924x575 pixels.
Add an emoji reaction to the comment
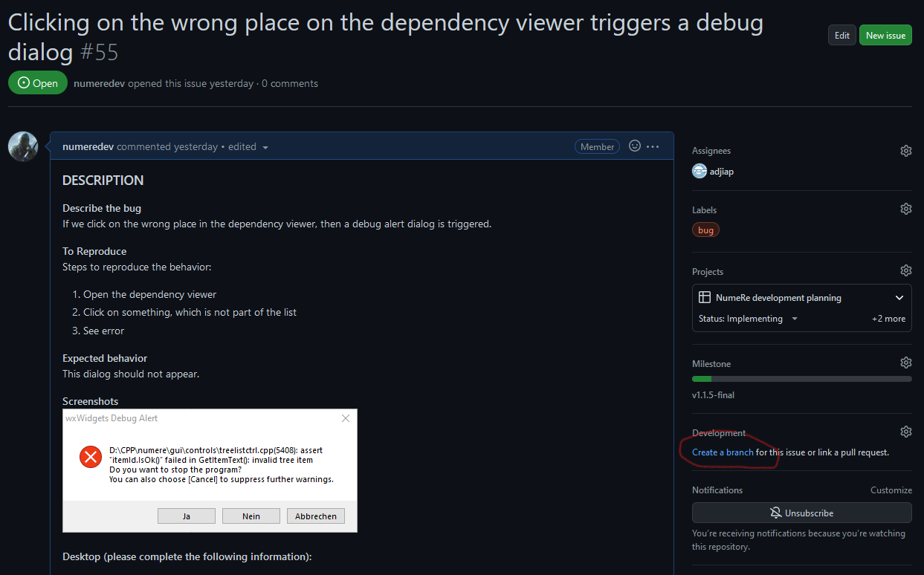635,146
